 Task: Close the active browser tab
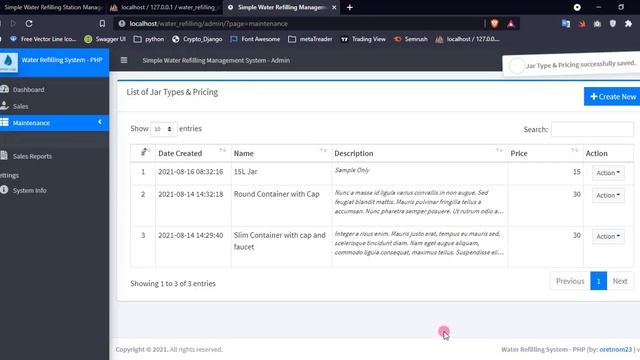click(334, 7)
